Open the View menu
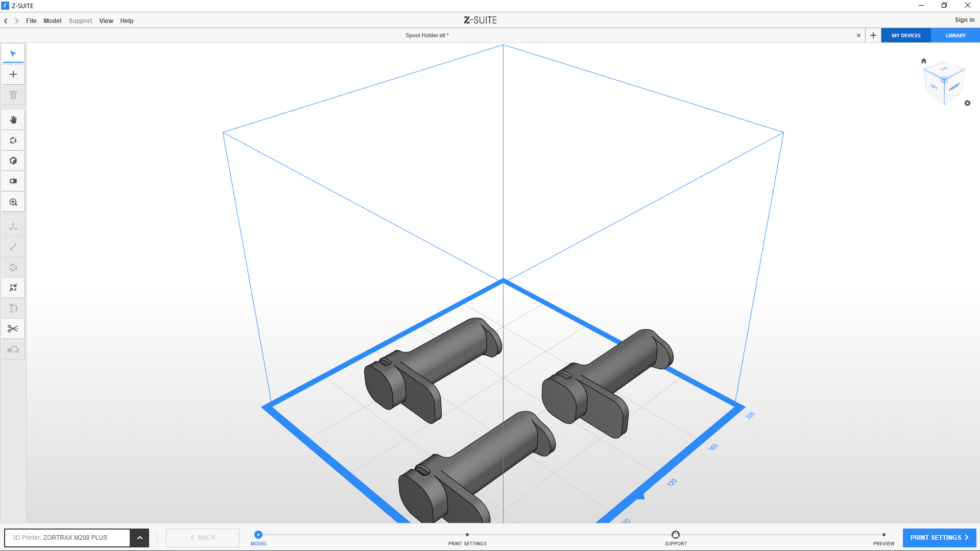This screenshot has width=980, height=551. (106, 21)
